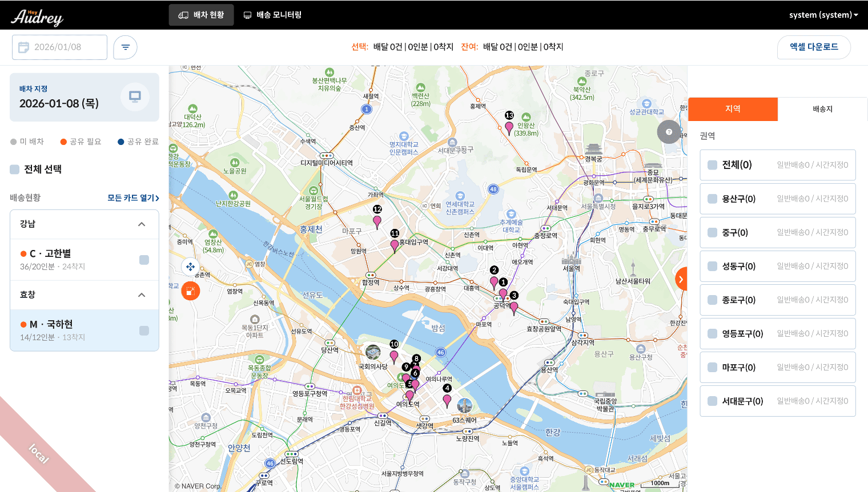
Task: Click the filter icon button
Action: [x=125, y=47]
